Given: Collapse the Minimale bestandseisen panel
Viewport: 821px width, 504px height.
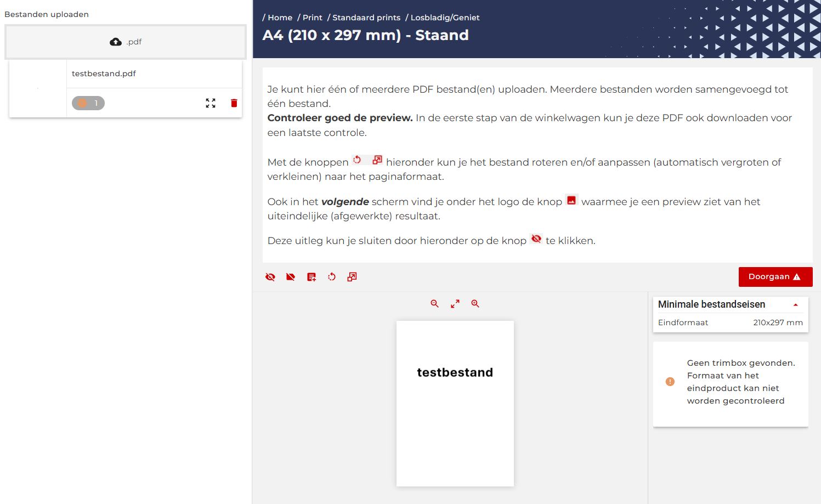Looking at the screenshot, I should point(796,304).
